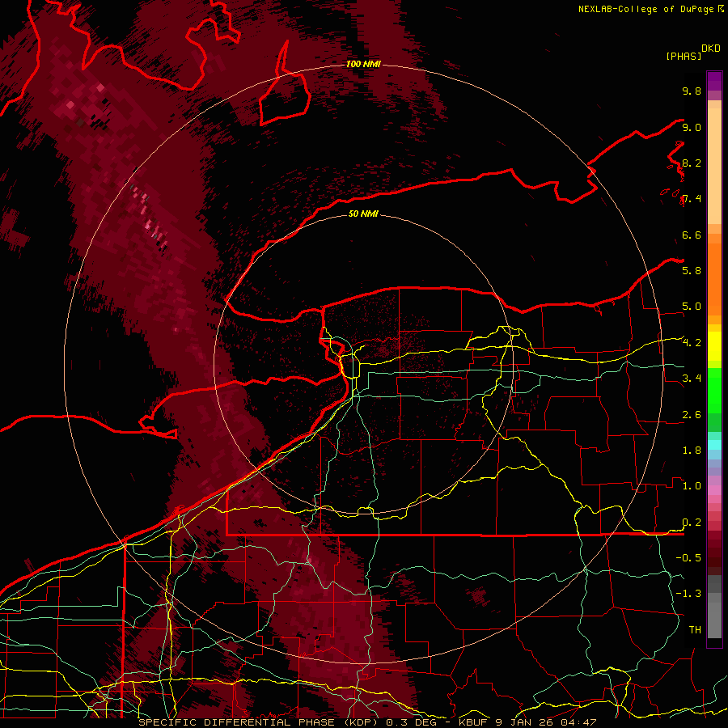
Task: Click the 6.6 scale value
Action: [692, 235]
